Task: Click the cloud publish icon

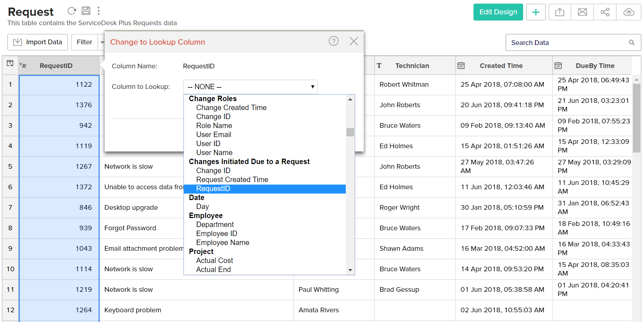Action: coord(629,12)
